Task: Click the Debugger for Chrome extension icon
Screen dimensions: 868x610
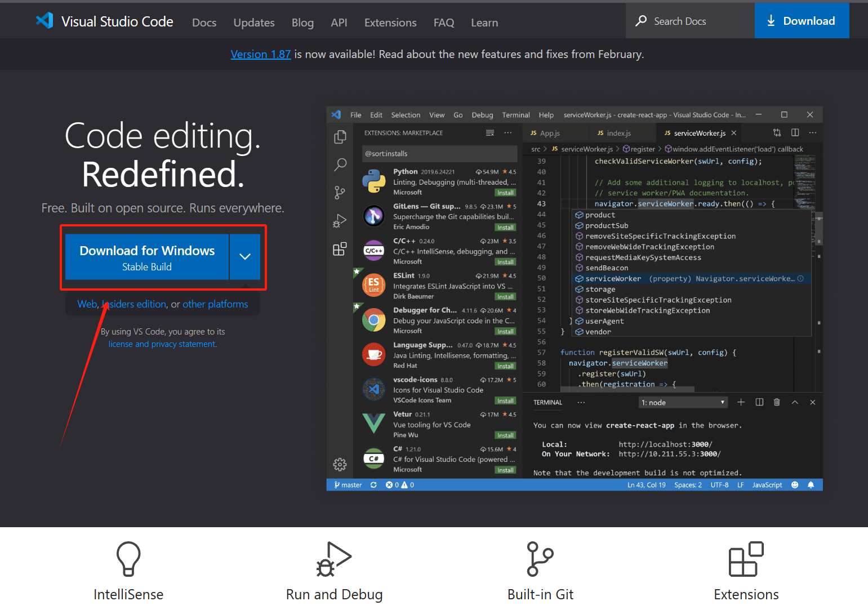Action: click(x=374, y=320)
